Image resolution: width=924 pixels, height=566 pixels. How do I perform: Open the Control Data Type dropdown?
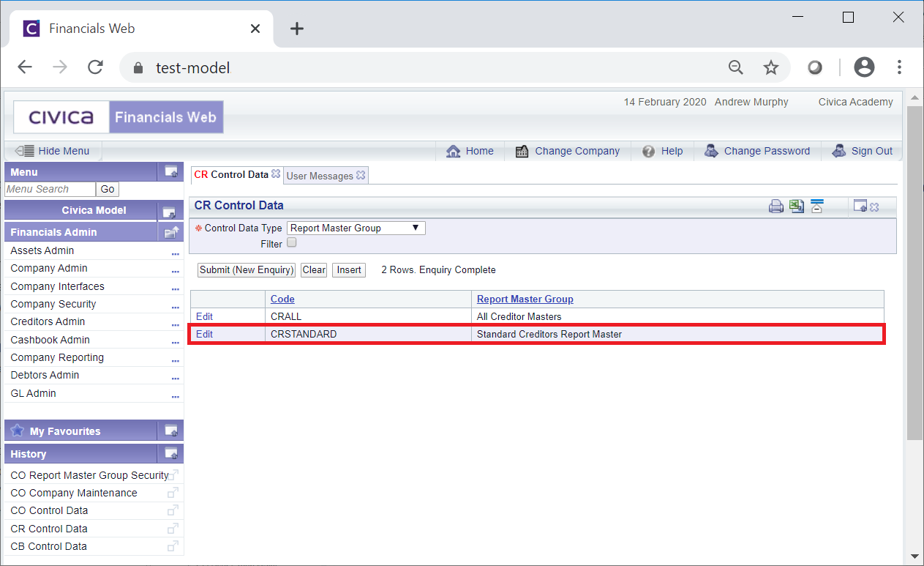click(x=356, y=228)
